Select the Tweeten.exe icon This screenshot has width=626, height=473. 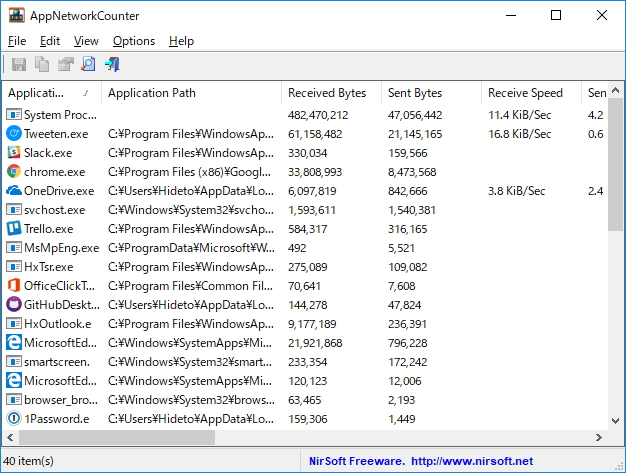(14, 134)
